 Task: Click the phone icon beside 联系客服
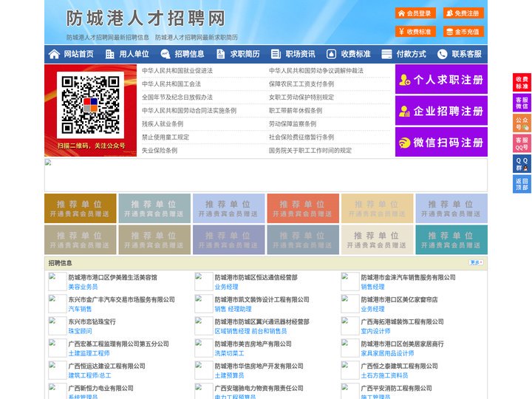click(x=442, y=54)
